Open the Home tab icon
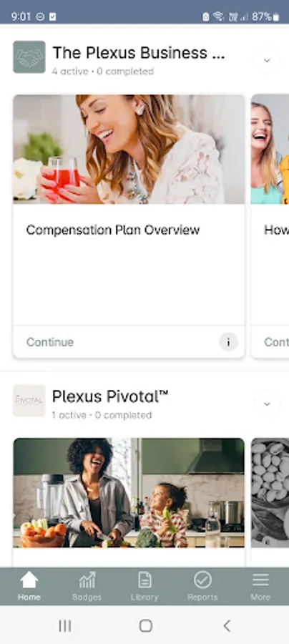Image resolution: width=289 pixels, height=644 pixels. coord(29,580)
